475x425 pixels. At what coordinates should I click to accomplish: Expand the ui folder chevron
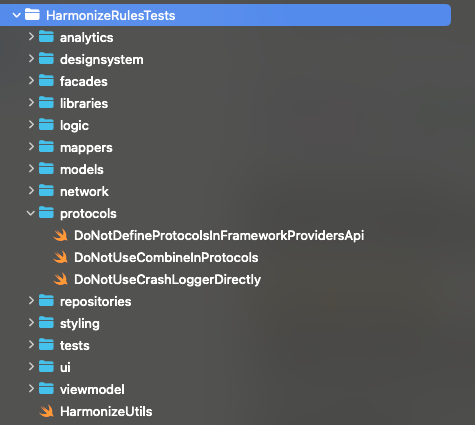[x=31, y=367]
